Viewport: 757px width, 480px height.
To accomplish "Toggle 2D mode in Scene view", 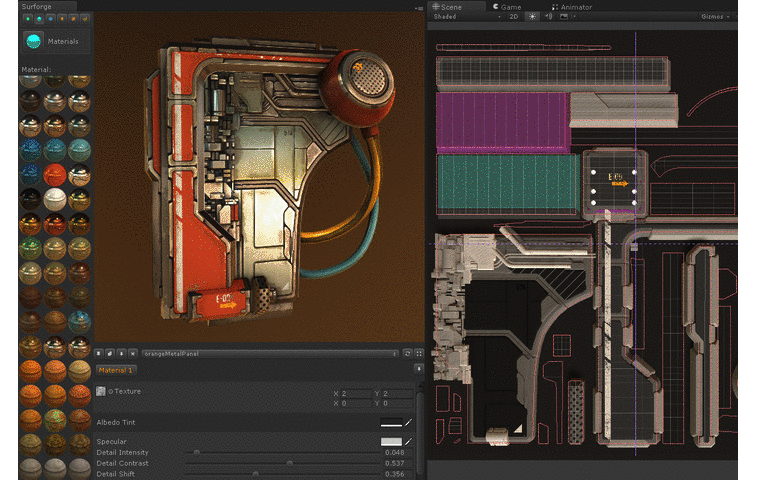I will (513, 17).
